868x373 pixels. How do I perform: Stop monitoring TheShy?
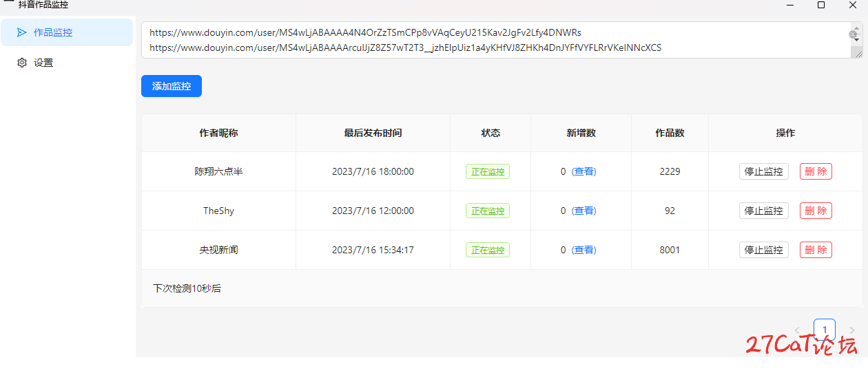click(763, 211)
